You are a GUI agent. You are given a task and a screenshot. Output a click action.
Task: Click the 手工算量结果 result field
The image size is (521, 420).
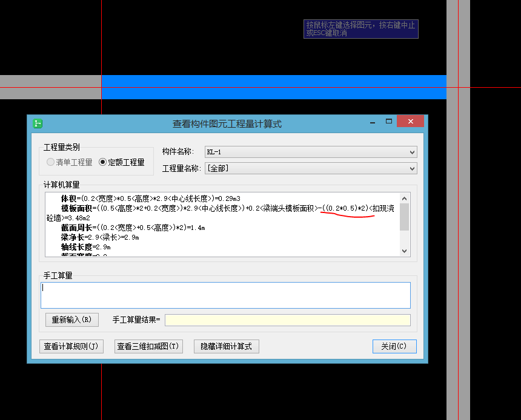pos(288,320)
